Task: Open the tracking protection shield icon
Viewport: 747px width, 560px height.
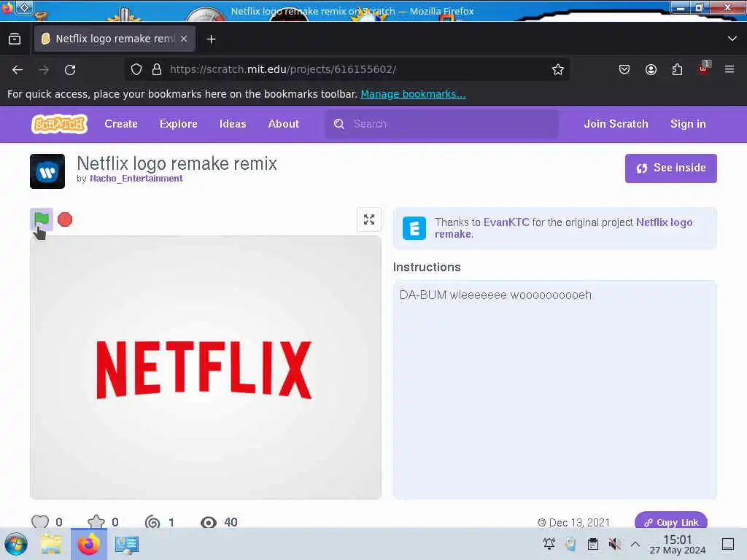Action: [x=136, y=69]
